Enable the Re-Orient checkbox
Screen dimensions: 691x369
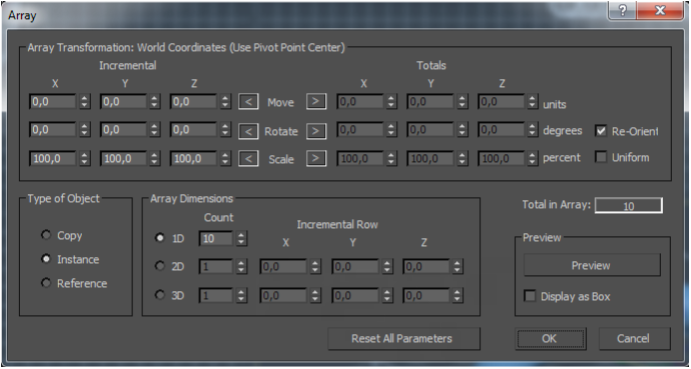(x=601, y=131)
